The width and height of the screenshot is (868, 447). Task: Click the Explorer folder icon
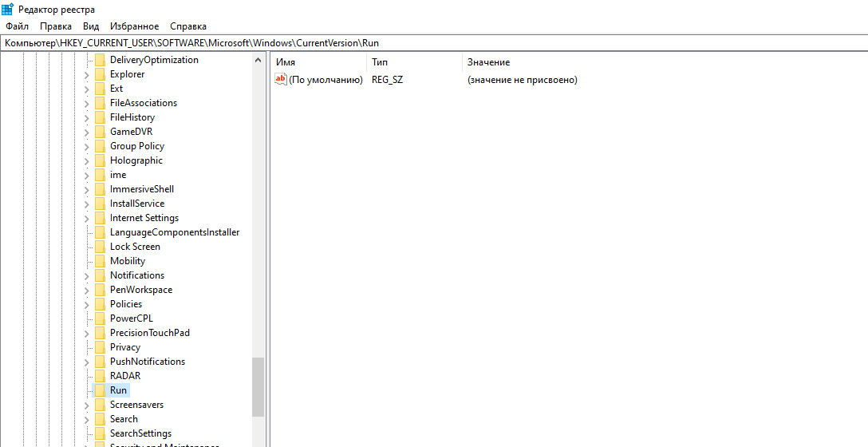point(99,74)
